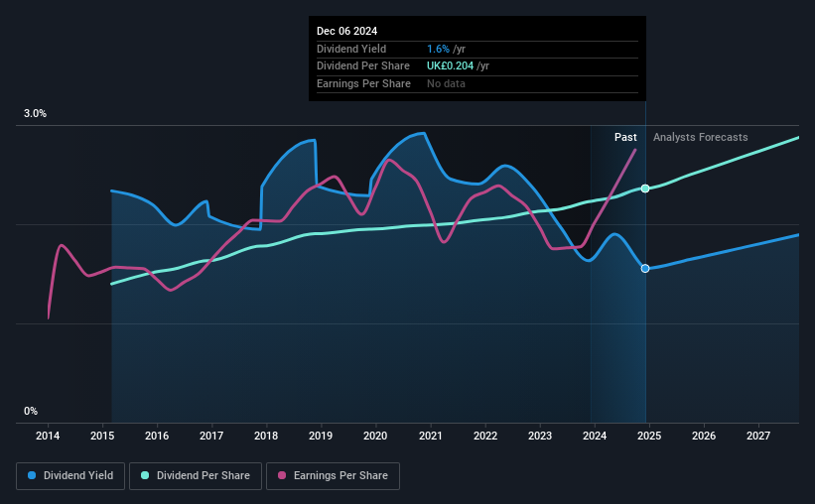Toggle the Dividend Per Share legend button

[196, 476]
